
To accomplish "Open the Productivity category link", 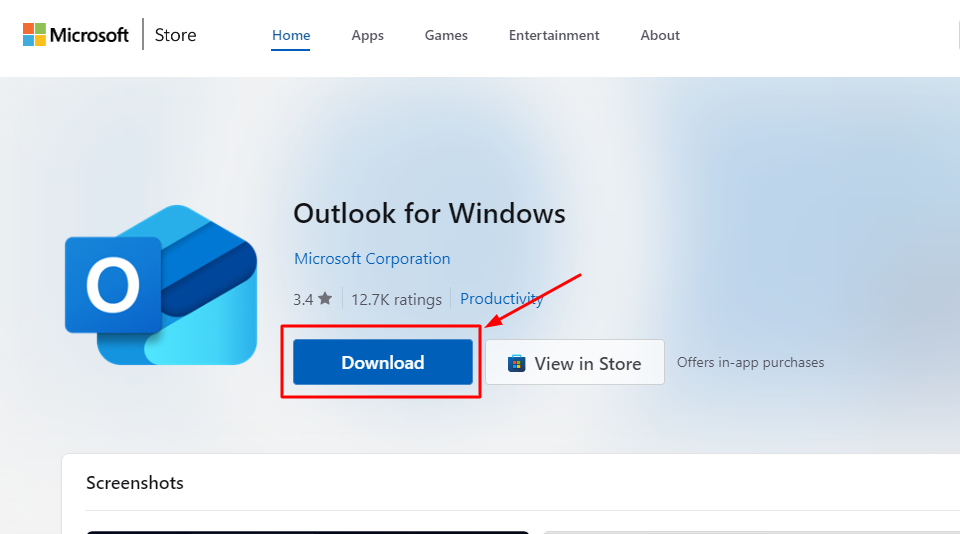I will tap(501, 299).
